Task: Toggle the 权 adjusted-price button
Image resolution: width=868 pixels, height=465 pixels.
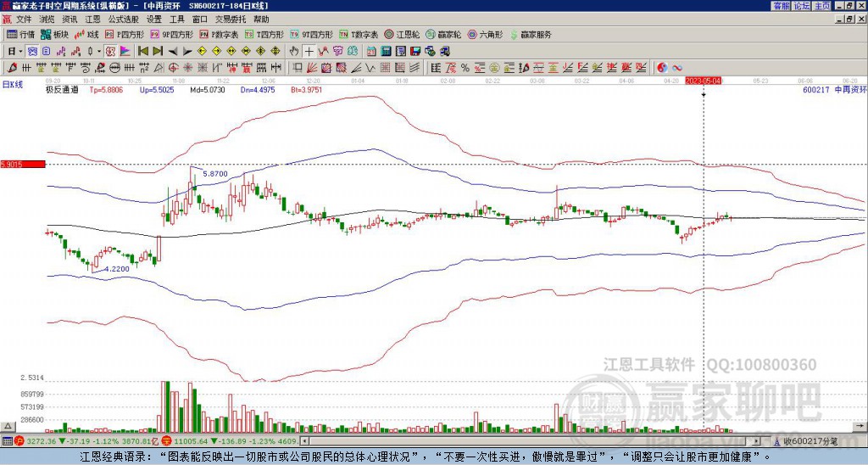Action: 110,52
